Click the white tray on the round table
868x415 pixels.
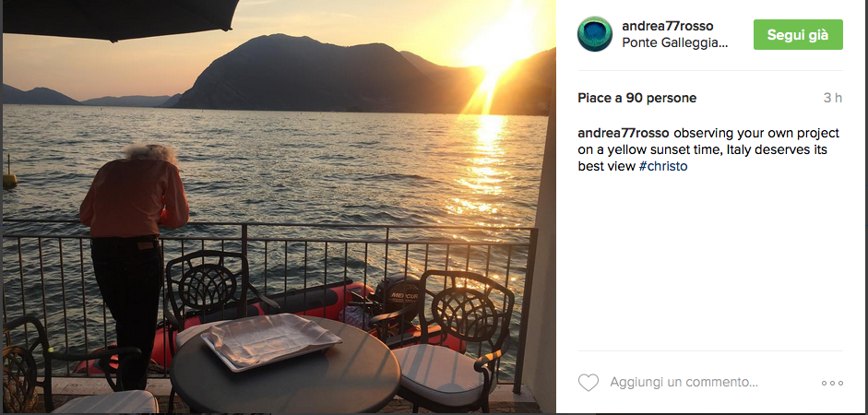[x=270, y=339]
